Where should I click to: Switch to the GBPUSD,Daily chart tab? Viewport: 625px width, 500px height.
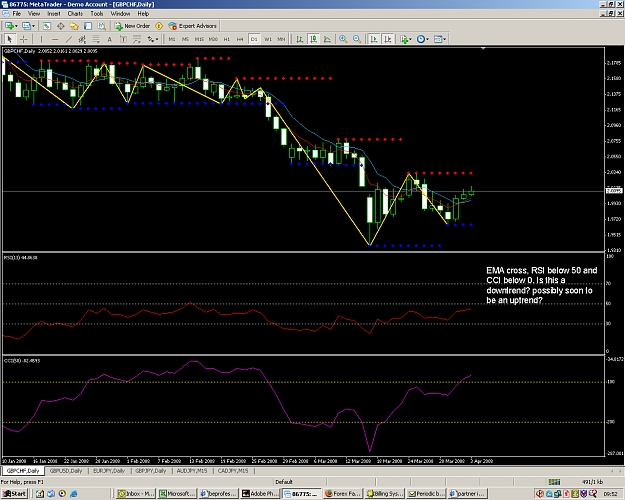66,471
